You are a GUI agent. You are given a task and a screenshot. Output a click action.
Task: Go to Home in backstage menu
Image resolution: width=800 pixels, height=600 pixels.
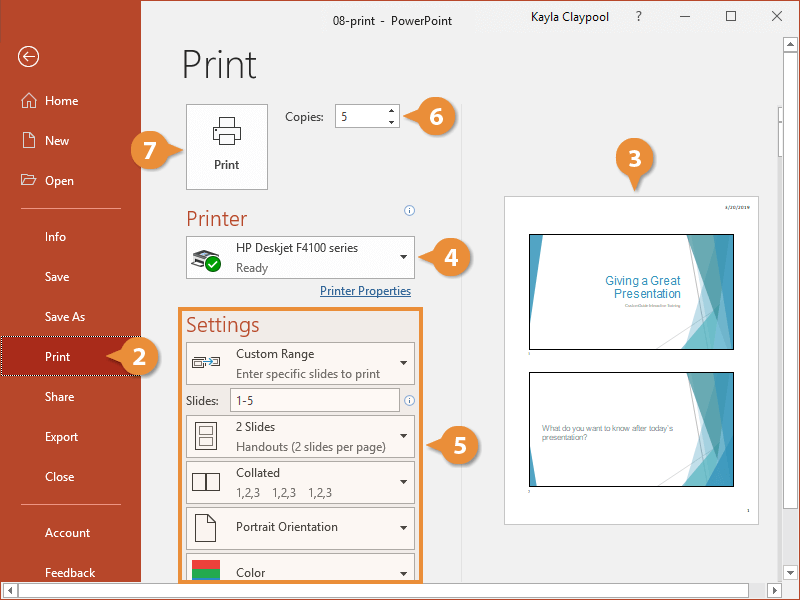61,101
